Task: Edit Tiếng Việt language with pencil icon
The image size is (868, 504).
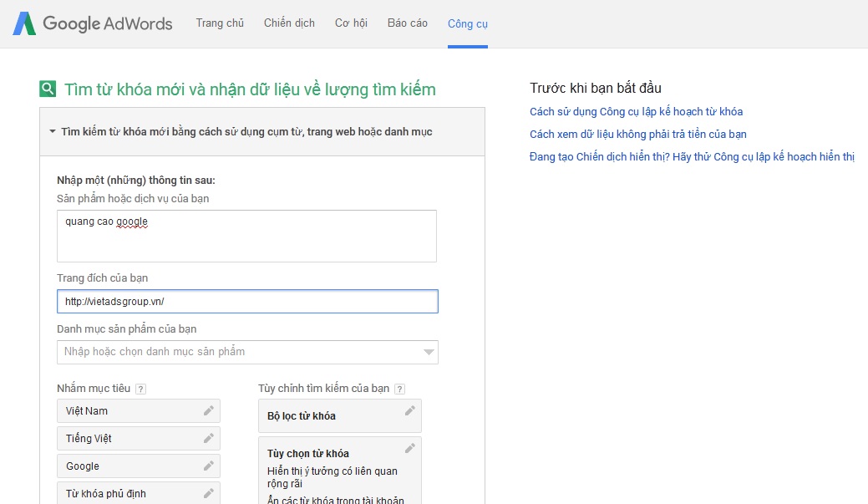Action: tap(208, 438)
